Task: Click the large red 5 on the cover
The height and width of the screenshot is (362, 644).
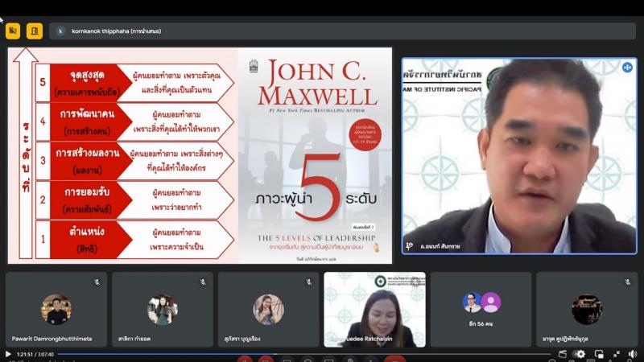Action: click(x=320, y=187)
